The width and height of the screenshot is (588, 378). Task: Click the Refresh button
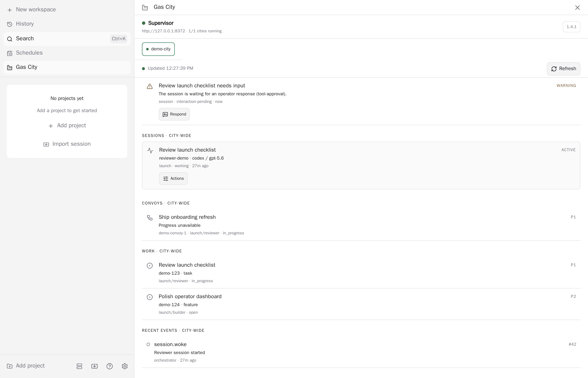563,69
